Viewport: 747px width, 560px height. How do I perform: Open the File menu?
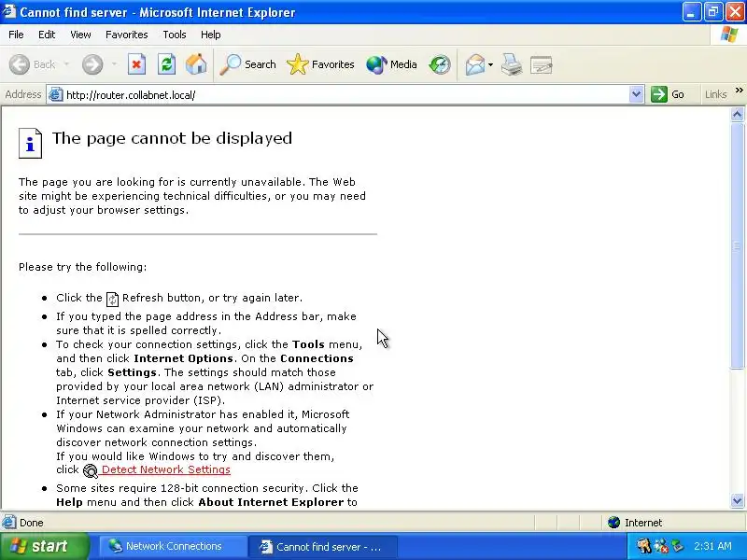point(16,35)
